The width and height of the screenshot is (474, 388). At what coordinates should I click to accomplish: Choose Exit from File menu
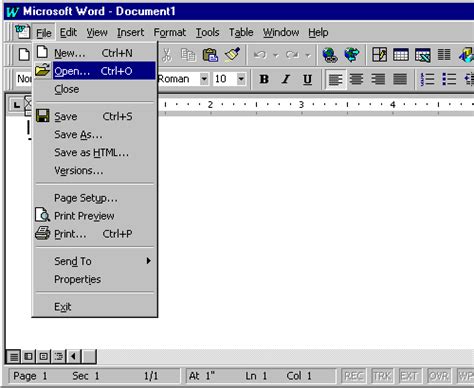coord(94,307)
